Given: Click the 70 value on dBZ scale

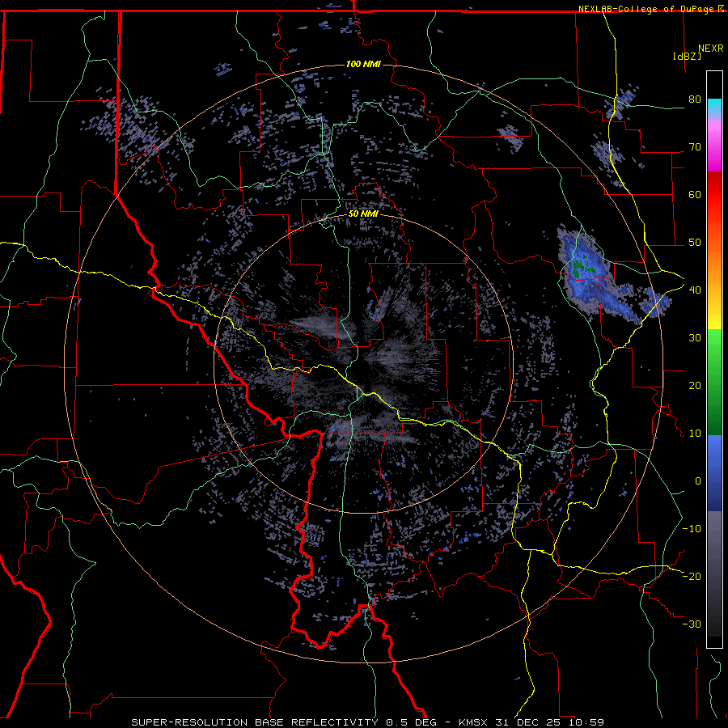Looking at the screenshot, I should (695, 146).
